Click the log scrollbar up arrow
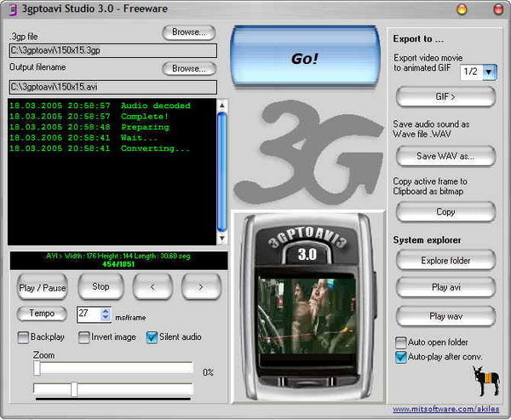The height and width of the screenshot is (420, 511). 222,106
